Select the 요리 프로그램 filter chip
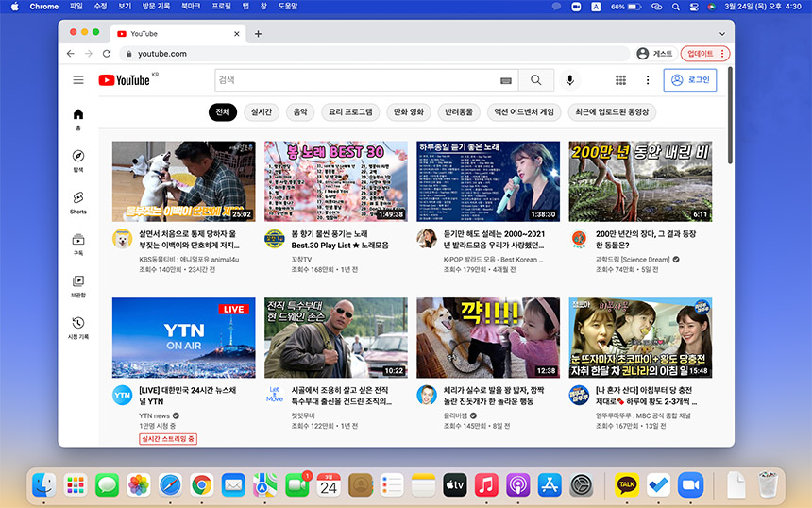 [350, 111]
